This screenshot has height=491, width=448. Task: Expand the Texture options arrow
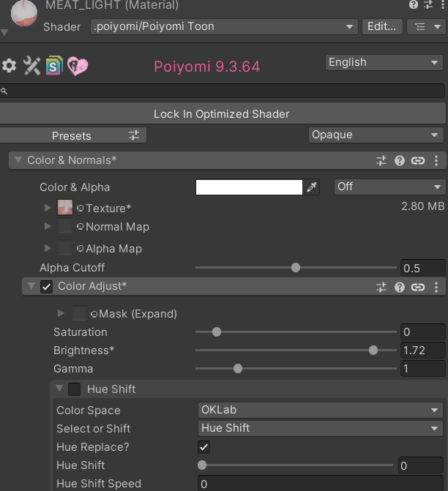point(48,208)
